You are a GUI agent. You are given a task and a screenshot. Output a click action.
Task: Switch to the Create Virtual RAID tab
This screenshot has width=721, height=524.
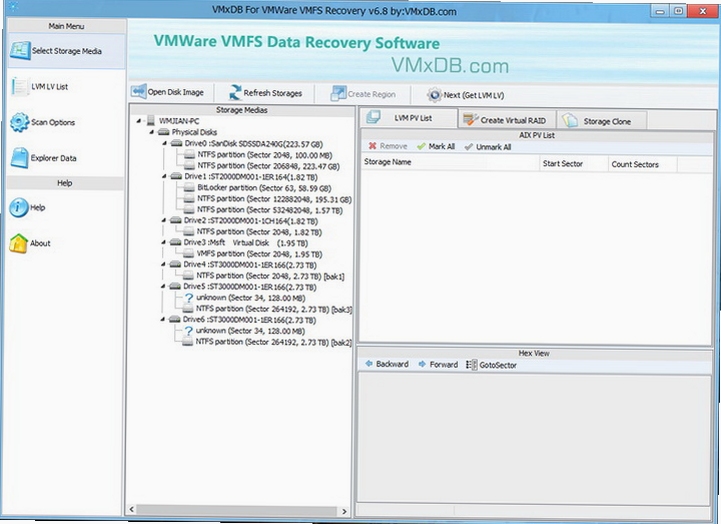coord(507,120)
